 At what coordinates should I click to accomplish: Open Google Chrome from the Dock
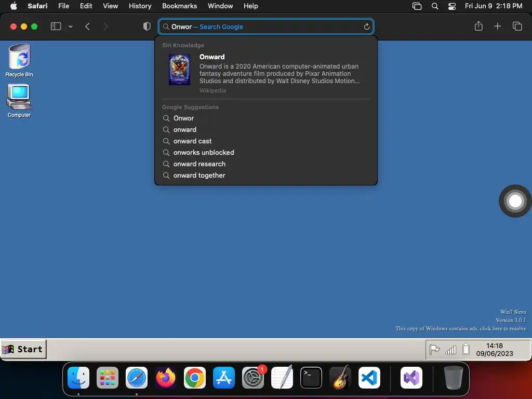(x=195, y=378)
